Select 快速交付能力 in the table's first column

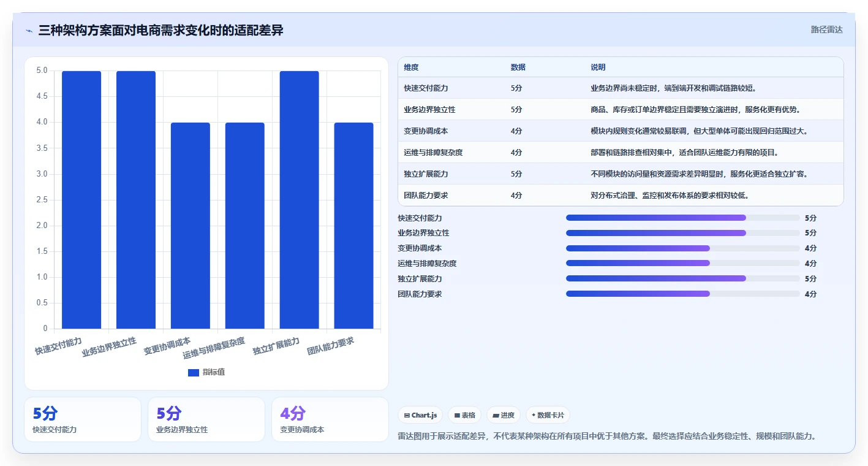[426, 88]
